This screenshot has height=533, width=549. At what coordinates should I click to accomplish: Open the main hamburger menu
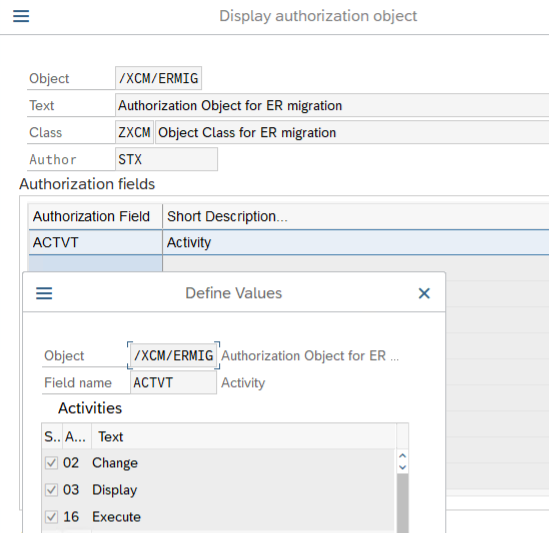21,16
